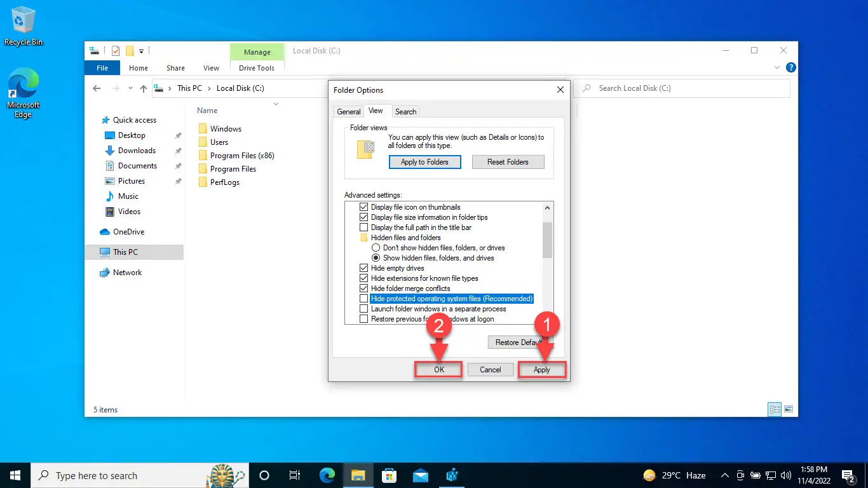Image resolution: width=868 pixels, height=488 pixels.
Task: Click Apply in Folder Options
Action: (542, 370)
